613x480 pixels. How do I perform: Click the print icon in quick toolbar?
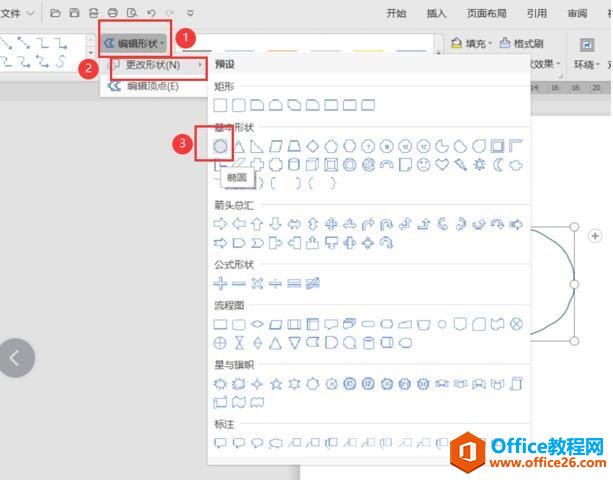pyautogui.click(x=113, y=13)
